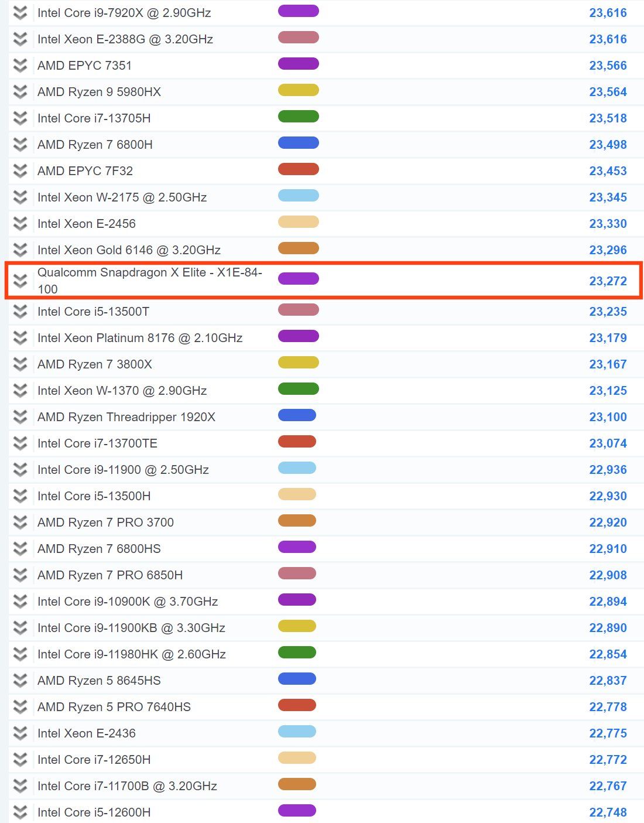
Task: Expand the Intel Core i9-7920X row chevron
Action: [x=20, y=13]
